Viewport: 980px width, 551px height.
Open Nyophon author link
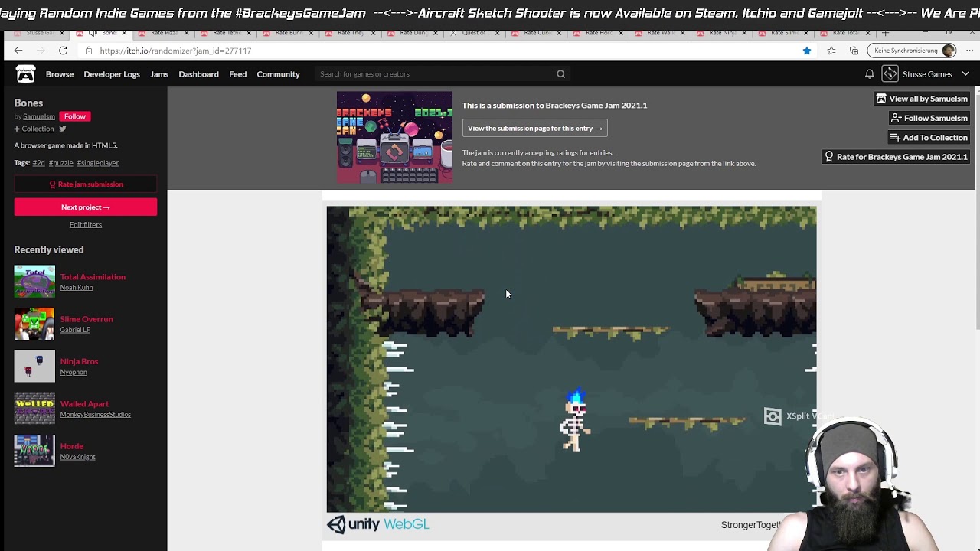coord(73,372)
